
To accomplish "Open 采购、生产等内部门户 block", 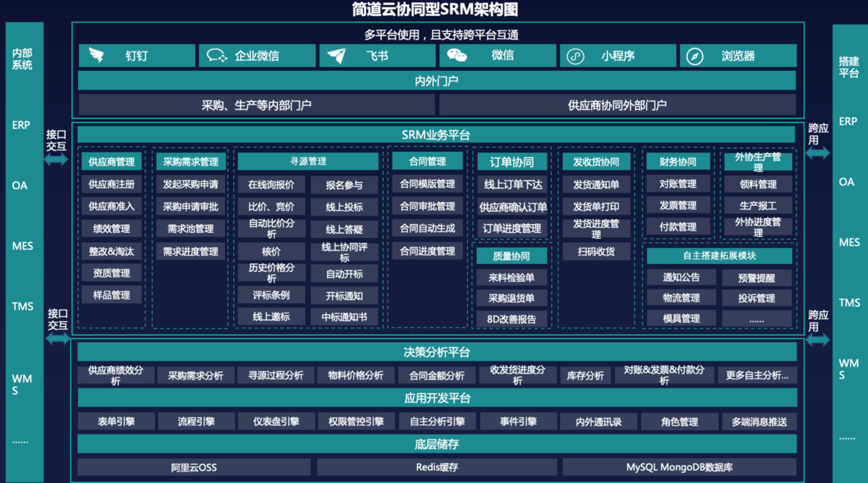I will 257,105.
